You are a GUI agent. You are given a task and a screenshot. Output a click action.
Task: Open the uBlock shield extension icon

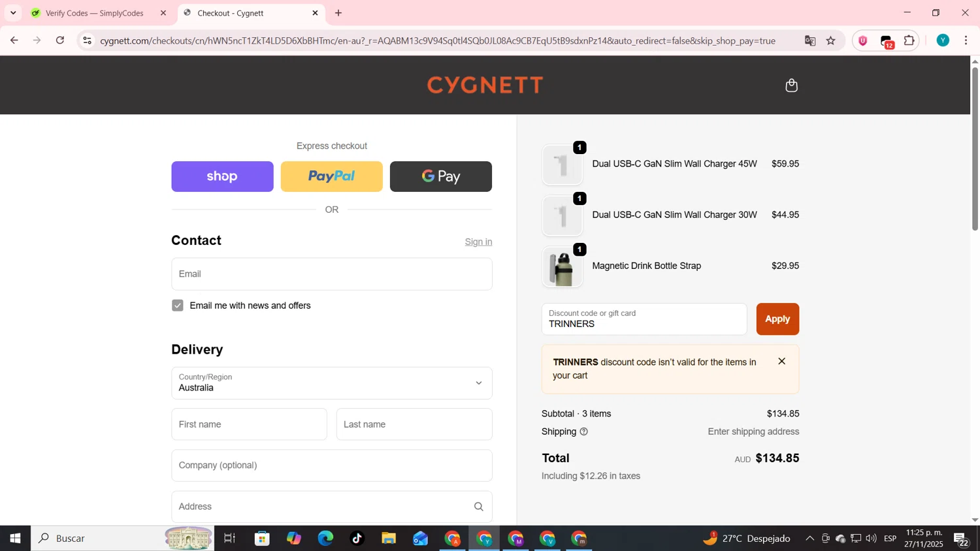pyautogui.click(x=863, y=40)
